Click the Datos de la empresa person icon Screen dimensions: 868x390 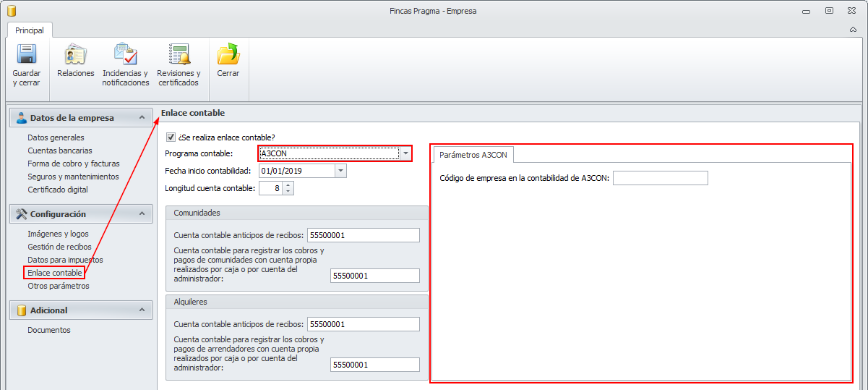(21, 118)
